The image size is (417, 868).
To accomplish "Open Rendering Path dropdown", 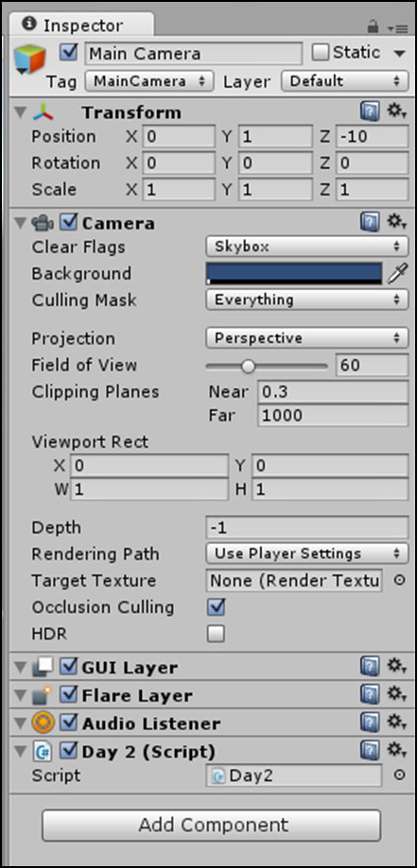I will [307, 553].
